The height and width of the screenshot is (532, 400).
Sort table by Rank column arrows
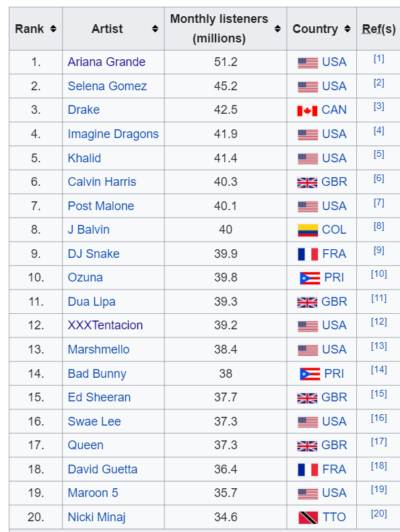[x=53, y=29]
